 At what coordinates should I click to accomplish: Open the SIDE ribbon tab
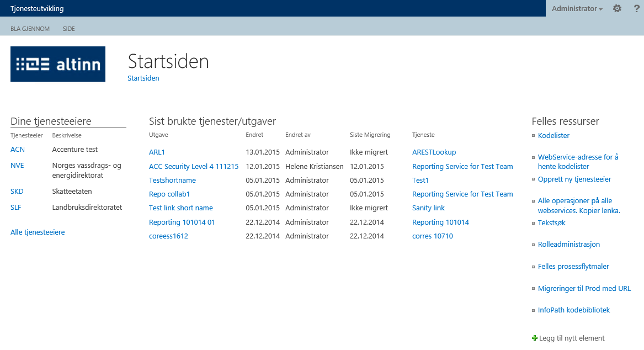pyautogui.click(x=68, y=29)
